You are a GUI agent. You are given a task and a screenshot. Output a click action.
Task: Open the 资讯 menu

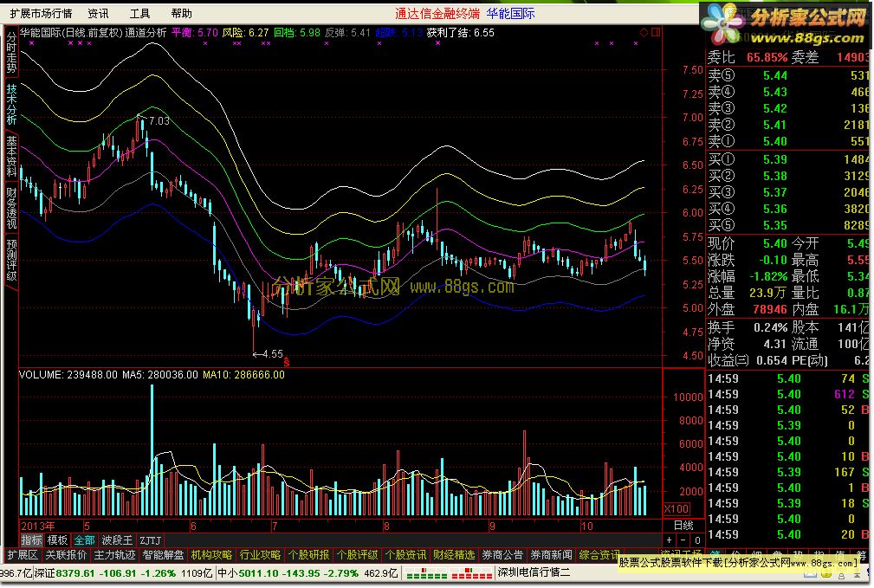pyautogui.click(x=98, y=13)
